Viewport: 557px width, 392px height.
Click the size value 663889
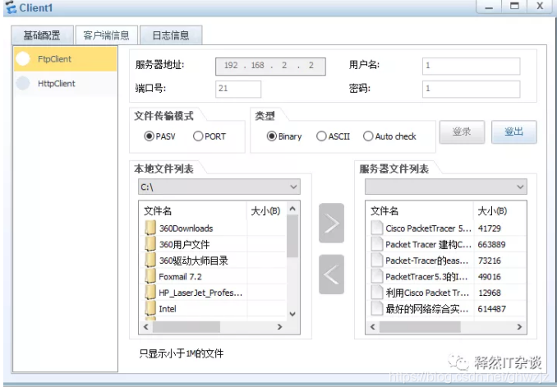[x=491, y=245]
